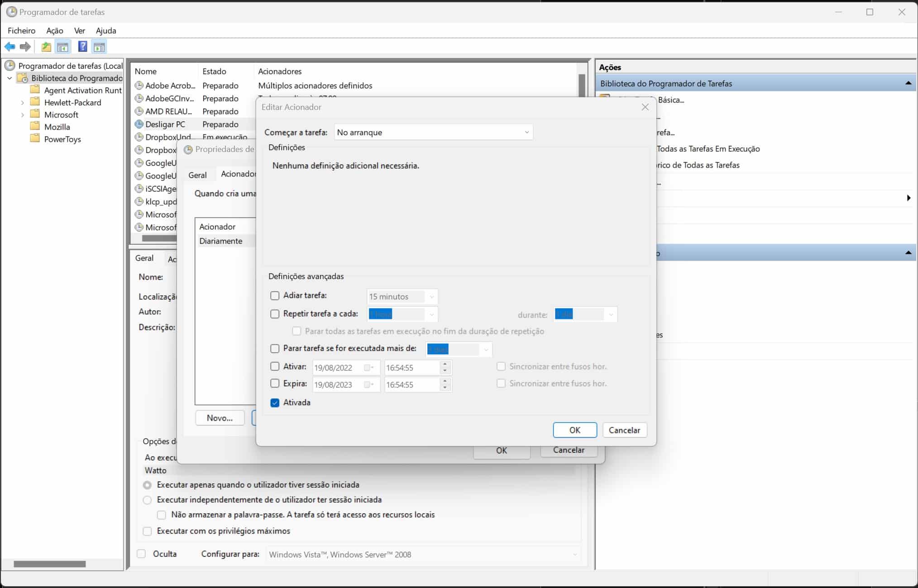
Task: Toggle the show/hide console tree icon
Action: (x=62, y=47)
